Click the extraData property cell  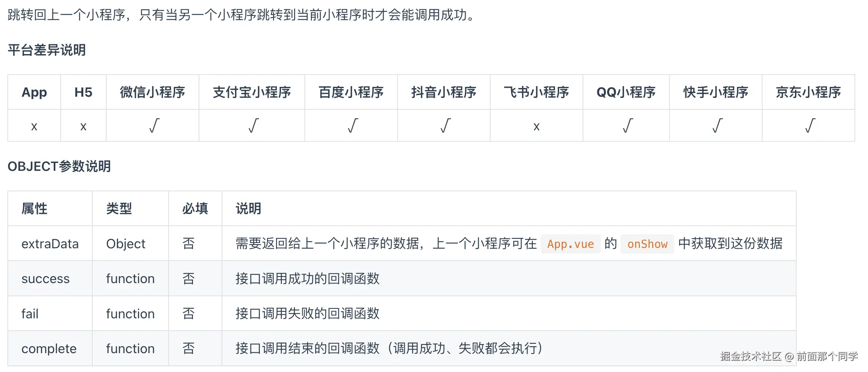pos(50,244)
